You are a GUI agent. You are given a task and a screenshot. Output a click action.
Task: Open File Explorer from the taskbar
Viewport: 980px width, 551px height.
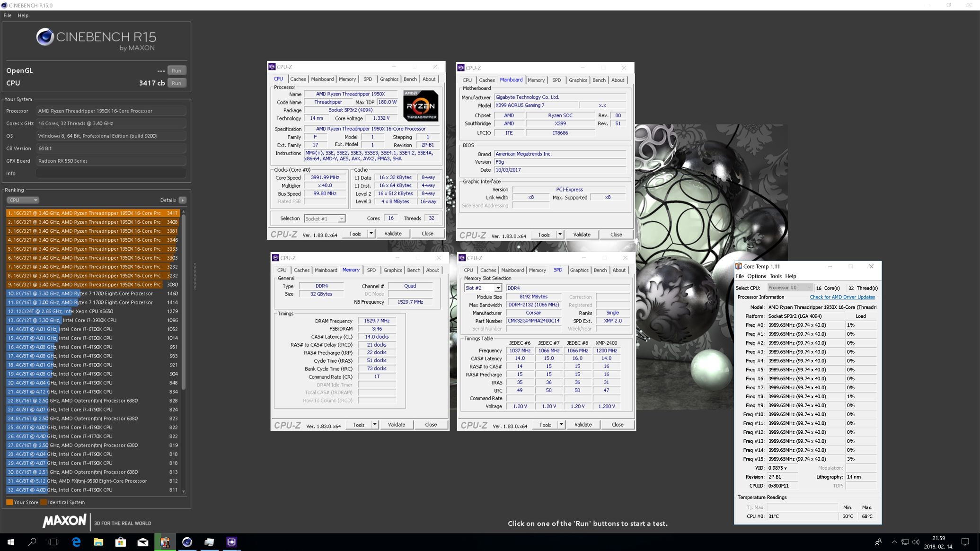(98, 542)
